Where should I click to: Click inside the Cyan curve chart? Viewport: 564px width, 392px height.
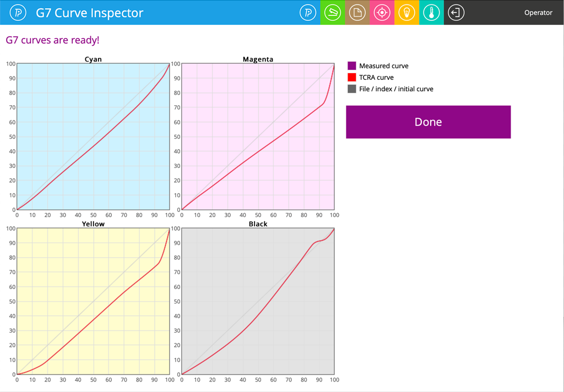pos(93,137)
